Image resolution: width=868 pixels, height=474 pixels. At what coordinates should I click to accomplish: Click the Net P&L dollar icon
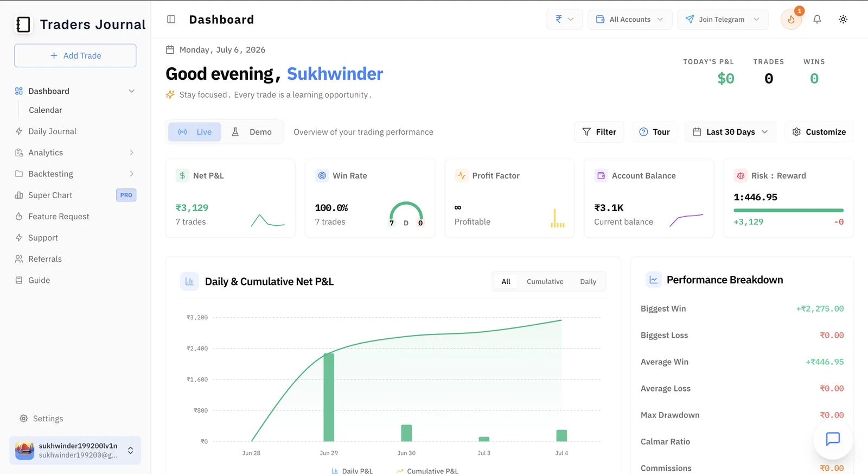pos(182,175)
